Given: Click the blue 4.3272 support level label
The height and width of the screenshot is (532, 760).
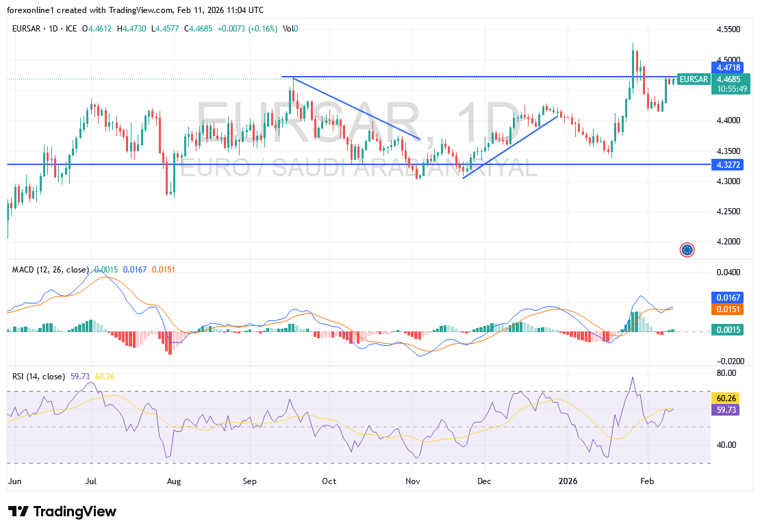Looking at the screenshot, I should [726, 165].
